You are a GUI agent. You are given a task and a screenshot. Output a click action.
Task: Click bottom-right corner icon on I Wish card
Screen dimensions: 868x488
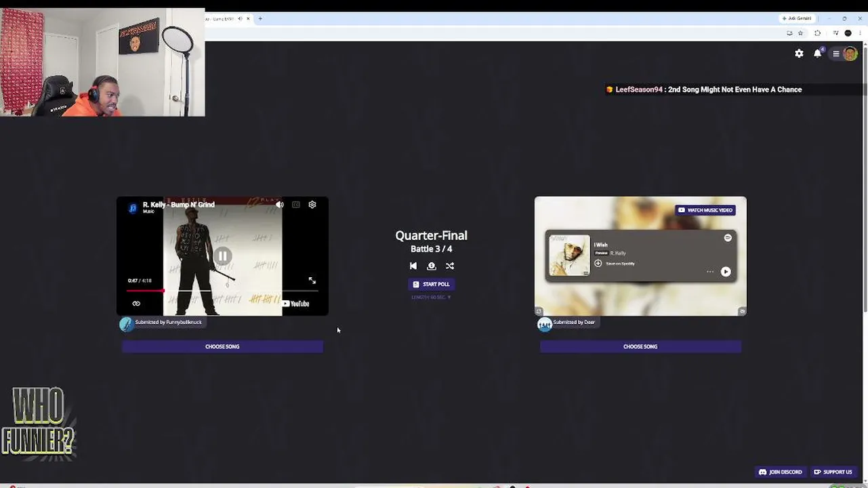(743, 312)
